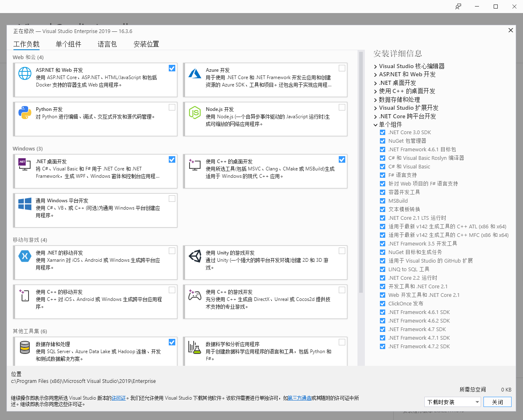This screenshot has width=523, height=420.
Task: Uncheck .NET Core 3.0 SDK component
Action: [382, 132]
